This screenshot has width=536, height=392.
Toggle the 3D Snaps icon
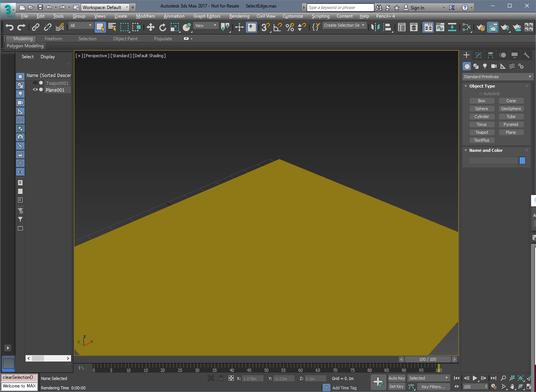point(265,27)
